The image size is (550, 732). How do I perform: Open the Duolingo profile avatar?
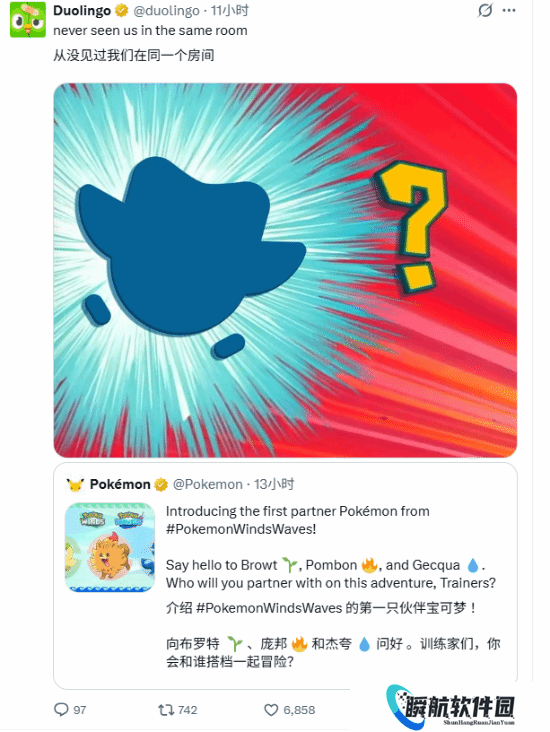tap(28, 19)
